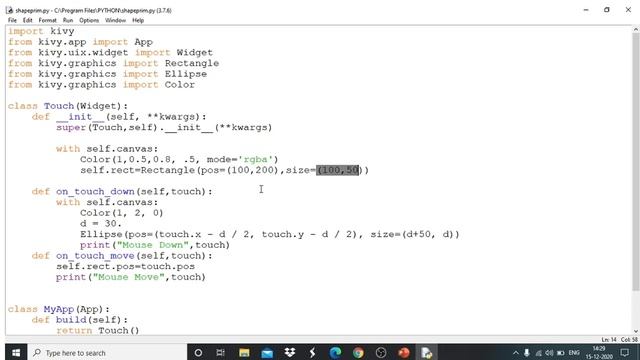Click scrollbar down arrow in editor
Image resolution: width=640 pixels, height=360 pixels.
tap(636, 331)
